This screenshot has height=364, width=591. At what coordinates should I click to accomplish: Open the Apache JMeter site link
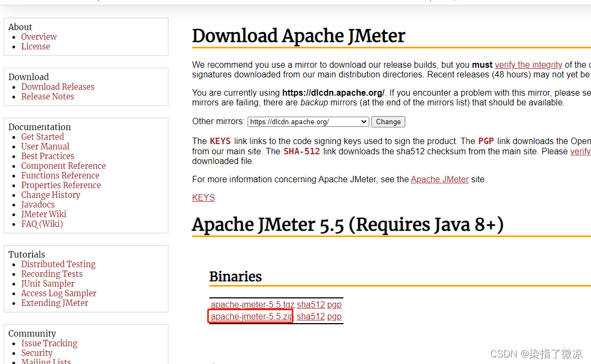pos(439,180)
